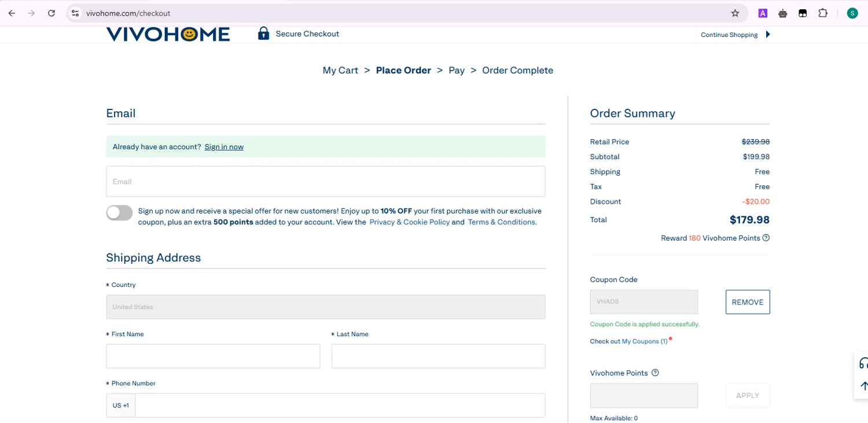Select the Pay step
Screen dimensions: 868x423
pyautogui.click(x=457, y=71)
